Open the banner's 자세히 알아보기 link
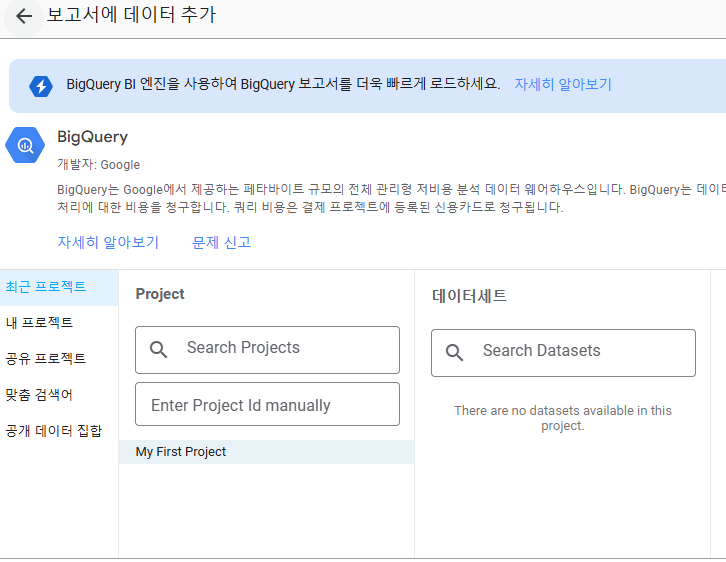 coord(563,84)
